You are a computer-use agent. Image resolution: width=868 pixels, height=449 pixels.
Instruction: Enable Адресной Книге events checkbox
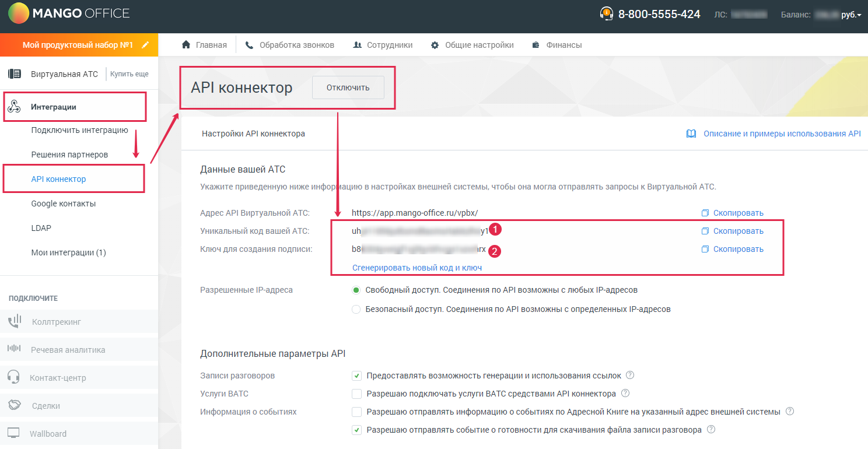pyautogui.click(x=357, y=412)
